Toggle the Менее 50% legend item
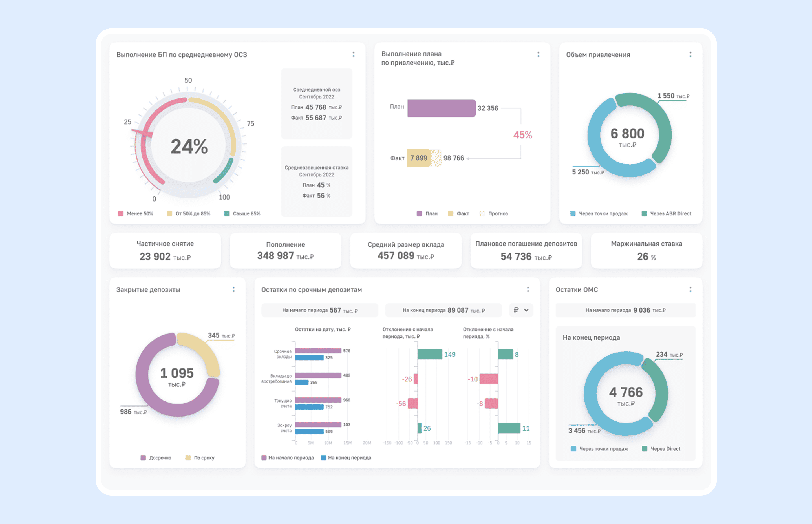Viewport: 812px width, 524px height. [135, 214]
